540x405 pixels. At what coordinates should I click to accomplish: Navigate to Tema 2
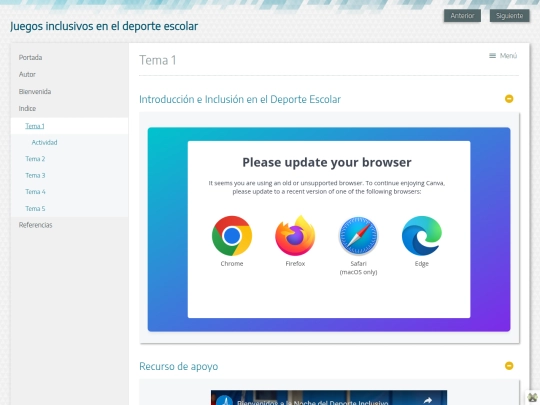tap(35, 159)
